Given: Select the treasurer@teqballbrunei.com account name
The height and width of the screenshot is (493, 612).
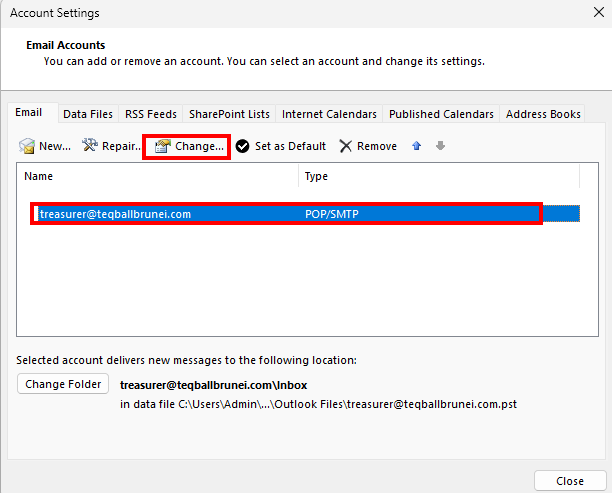Looking at the screenshot, I should coord(114,214).
